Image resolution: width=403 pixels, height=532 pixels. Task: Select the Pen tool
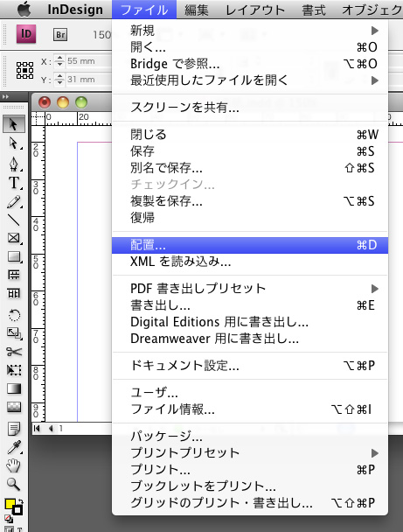(x=14, y=164)
